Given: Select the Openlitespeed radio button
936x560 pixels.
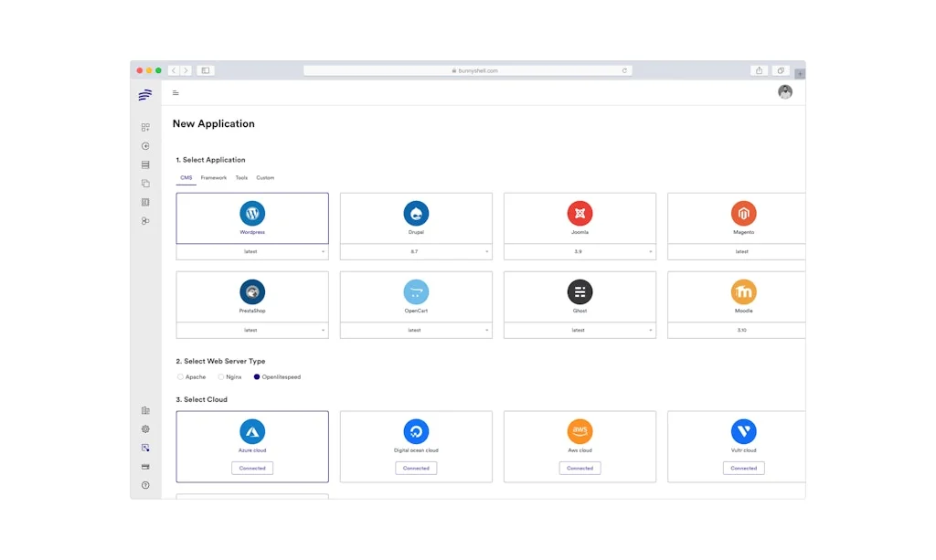Looking at the screenshot, I should tap(257, 377).
